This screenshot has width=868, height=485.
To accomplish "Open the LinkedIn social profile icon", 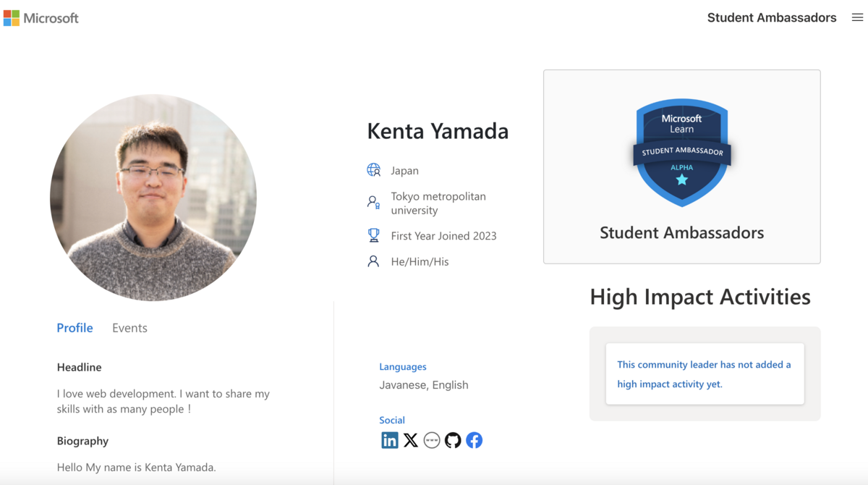I will pos(390,440).
